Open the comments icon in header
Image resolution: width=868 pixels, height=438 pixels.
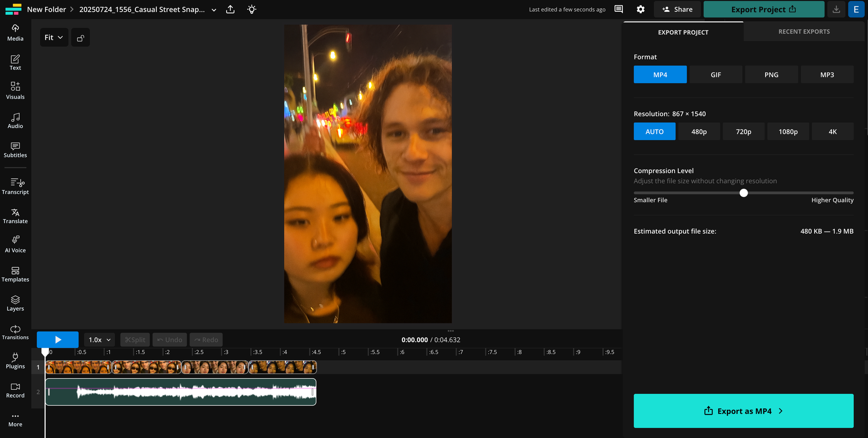click(619, 9)
